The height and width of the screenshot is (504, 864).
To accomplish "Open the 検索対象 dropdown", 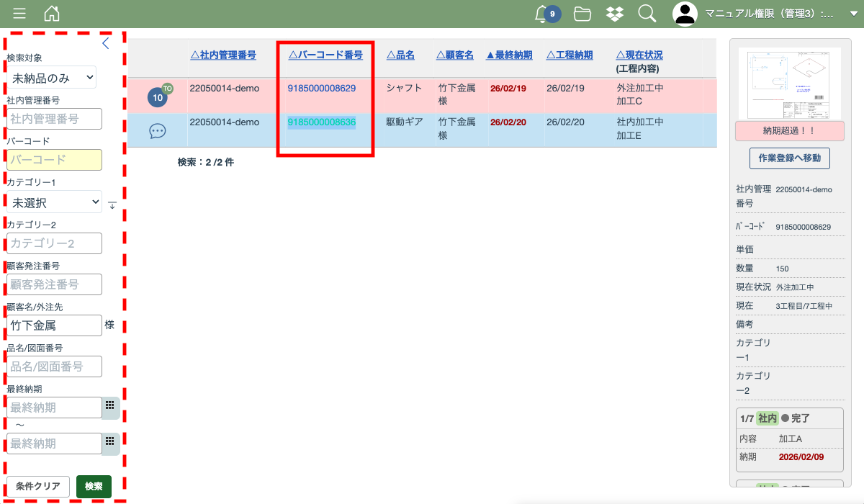I will click(51, 77).
